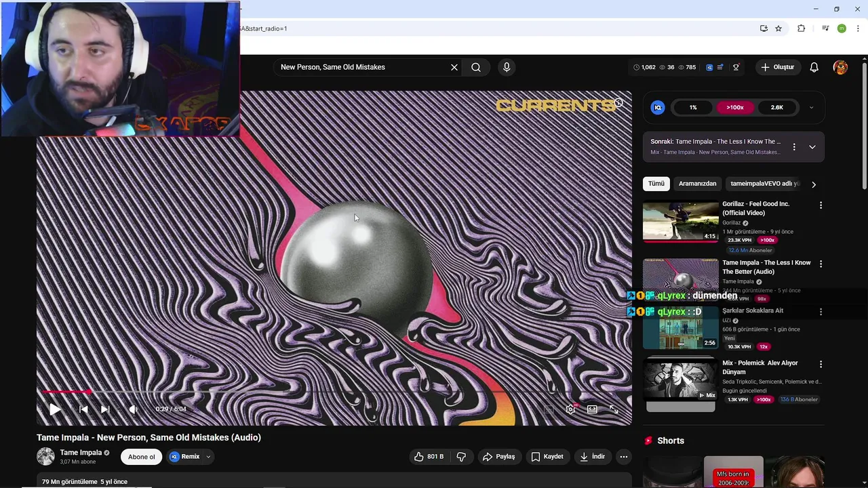This screenshot has width=868, height=488.
Task: Download the video with İndir
Action: (592, 457)
